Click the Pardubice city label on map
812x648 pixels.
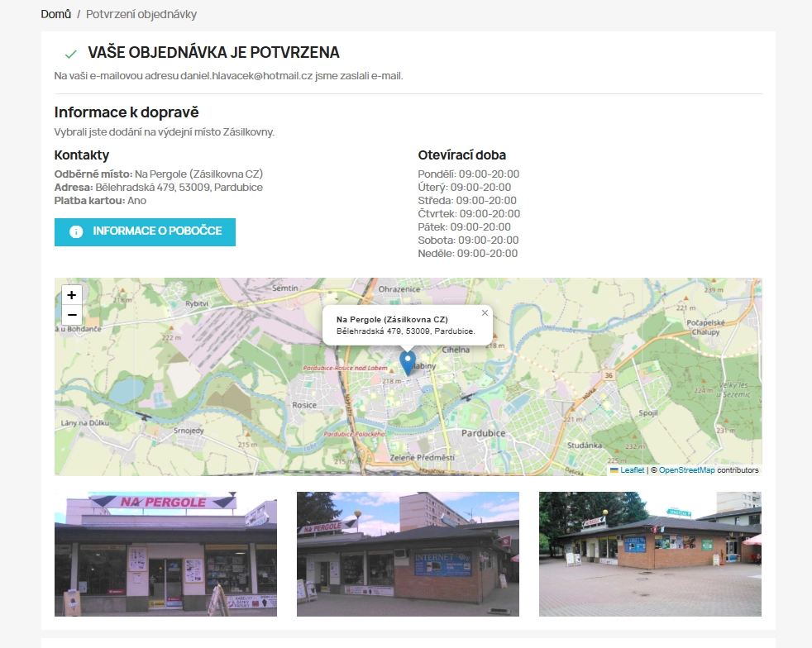pyautogui.click(x=483, y=433)
